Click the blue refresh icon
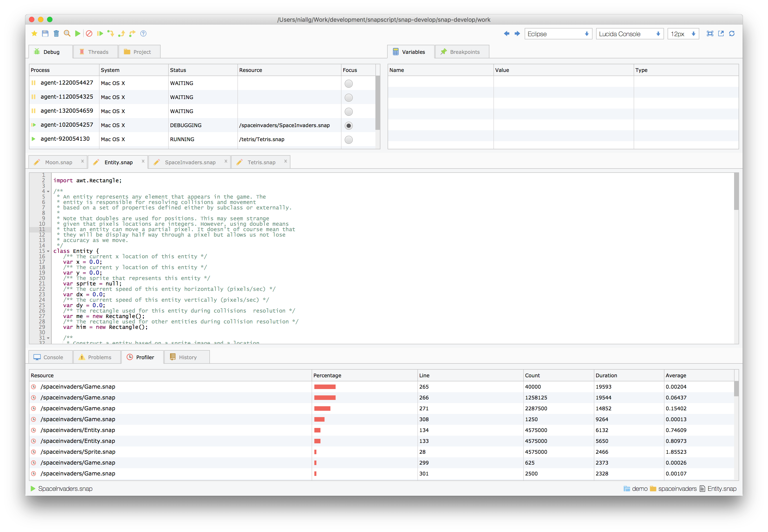Viewport: 768px width, 532px height. coord(732,33)
